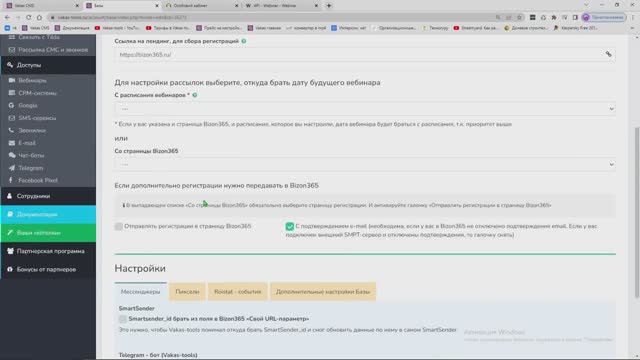Click help icon next to landing link label
Viewport: 640px width, 360px height.
pyautogui.click(x=244, y=41)
